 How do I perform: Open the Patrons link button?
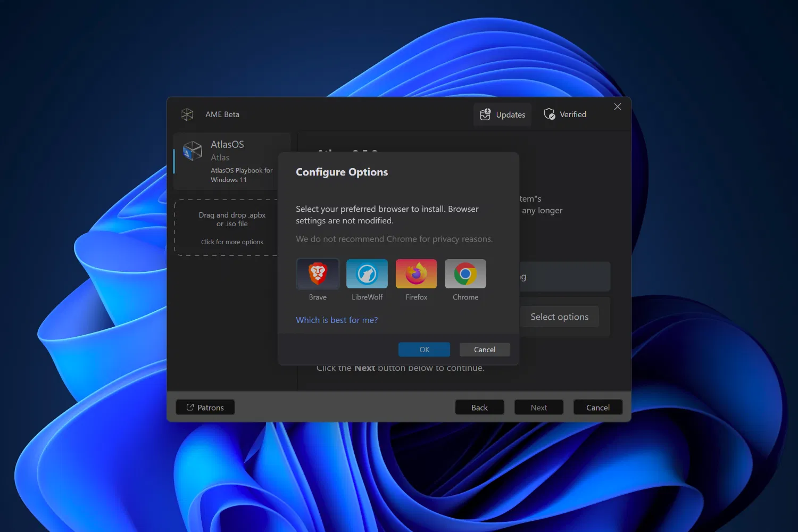pyautogui.click(x=205, y=408)
